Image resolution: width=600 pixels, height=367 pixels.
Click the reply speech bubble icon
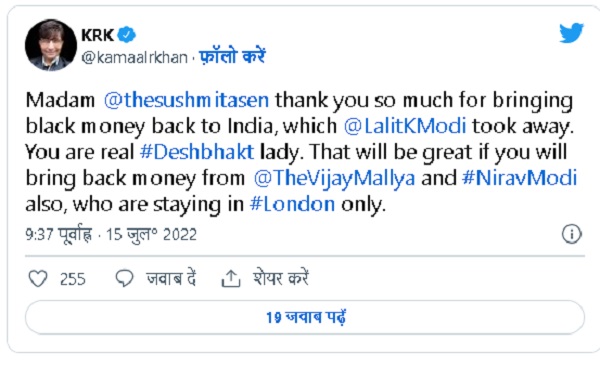[x=124, y=278]
